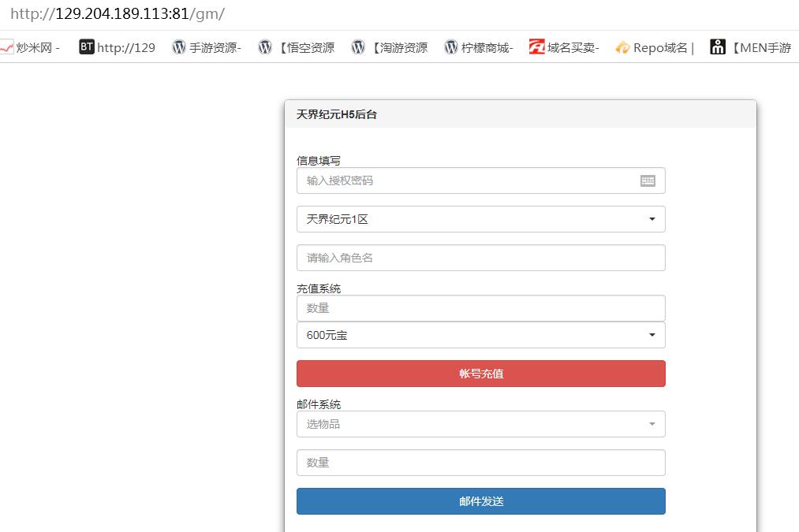The width and height of the screenshot is (799, 532).
Task: Expand the 600元宝 amount dropdown
Action: coord(480,335)
